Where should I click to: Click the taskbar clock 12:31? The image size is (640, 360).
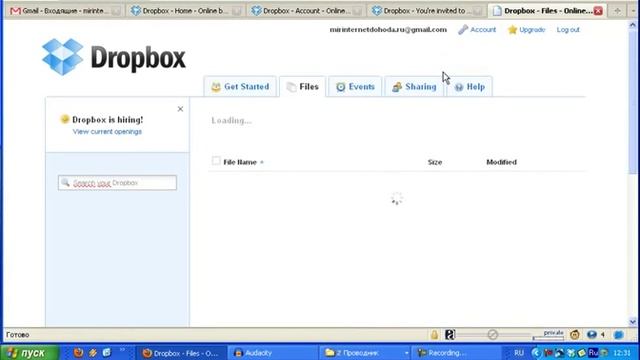pos(622,353)
